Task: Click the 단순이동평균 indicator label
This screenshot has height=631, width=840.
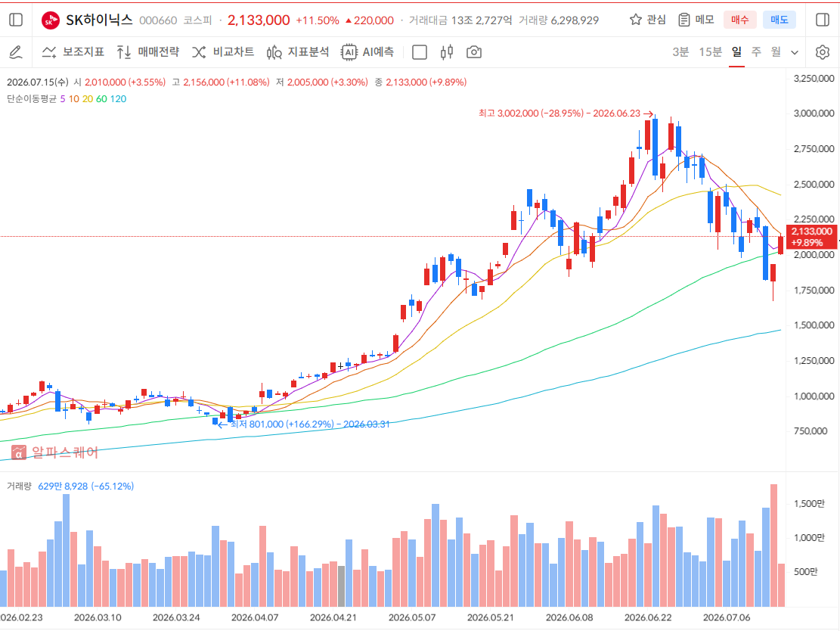Action: [x=32, y=98]
